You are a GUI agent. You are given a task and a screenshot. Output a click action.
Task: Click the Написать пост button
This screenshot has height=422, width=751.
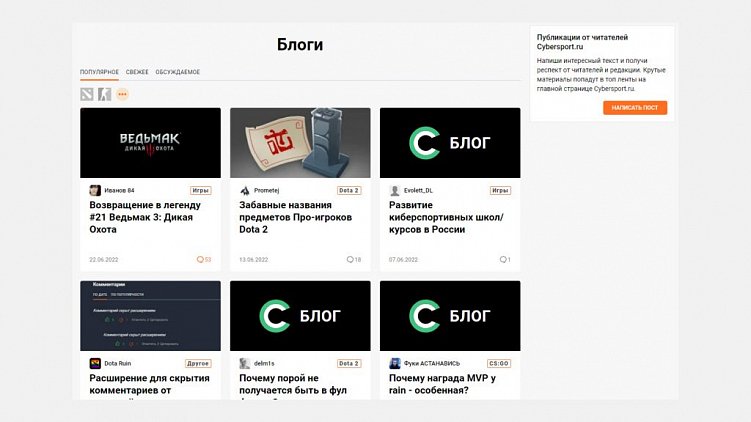coord(635,108)
